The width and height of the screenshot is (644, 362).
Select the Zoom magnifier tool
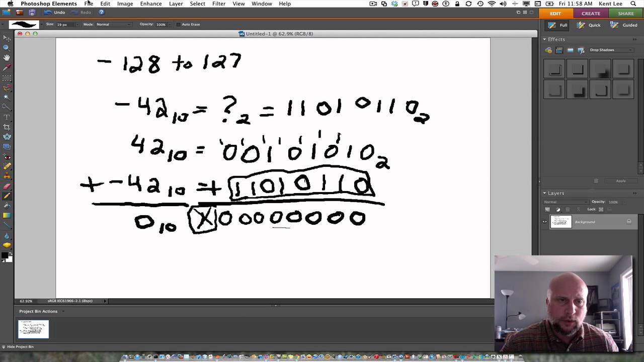7,48
